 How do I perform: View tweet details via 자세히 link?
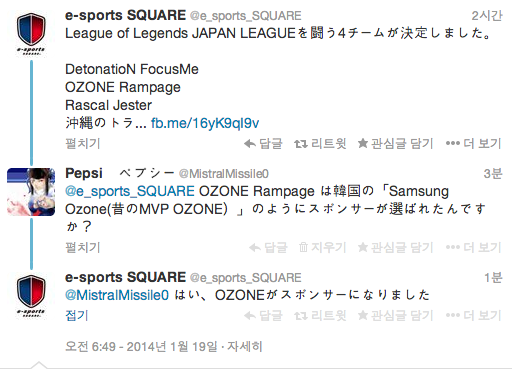pos(245,347)
